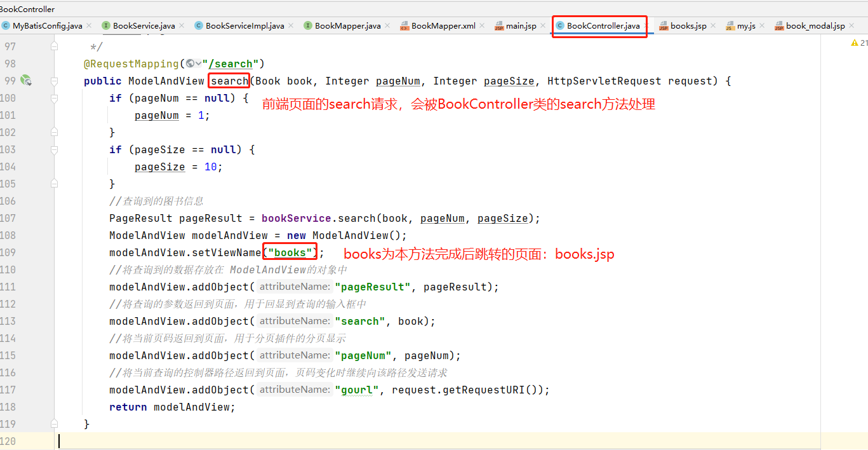868x450 pixels.
Task: Close the BookMapper.xml tab
Action: (482, 26)
